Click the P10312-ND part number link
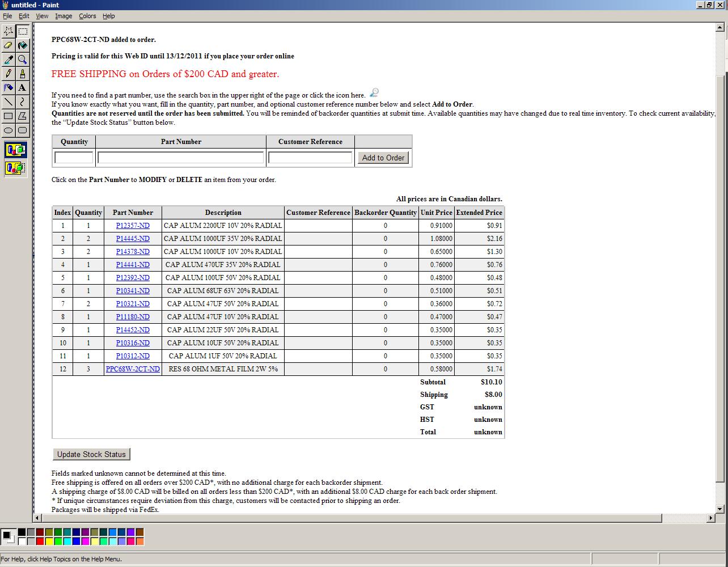728x567 pixels. tap(133, 356)
